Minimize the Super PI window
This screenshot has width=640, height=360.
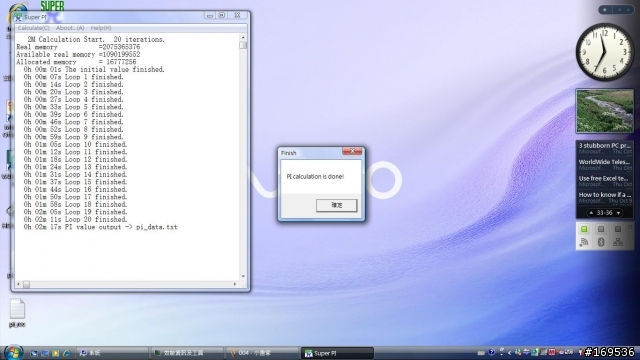point(210,15)
